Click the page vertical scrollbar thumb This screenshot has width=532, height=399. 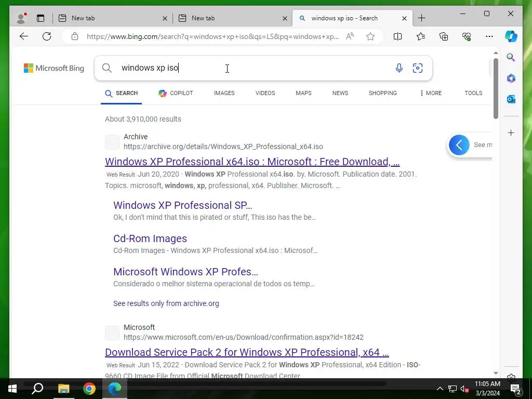496,88
